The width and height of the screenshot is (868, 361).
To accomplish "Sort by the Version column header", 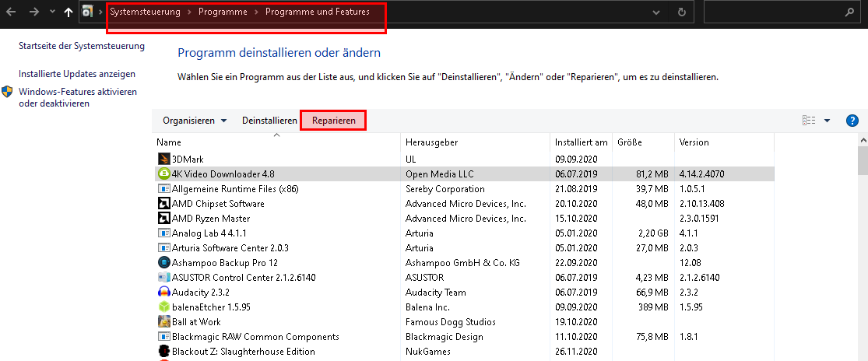I will [724, 142].
